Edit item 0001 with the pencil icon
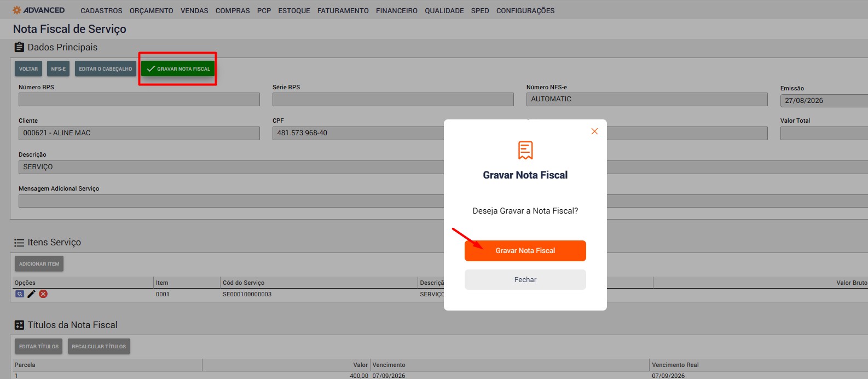The height and width of the screenshot is (379, 868). click(32, 294)
